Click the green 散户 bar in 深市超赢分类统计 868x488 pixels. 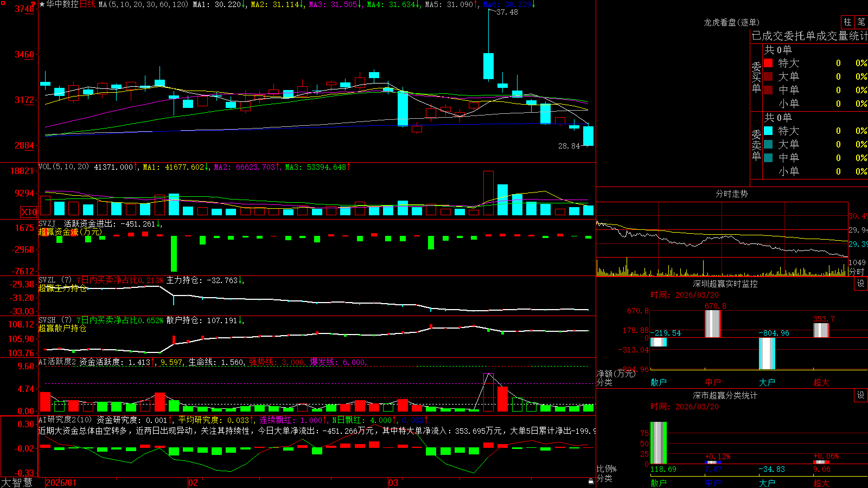pos(659,442)
